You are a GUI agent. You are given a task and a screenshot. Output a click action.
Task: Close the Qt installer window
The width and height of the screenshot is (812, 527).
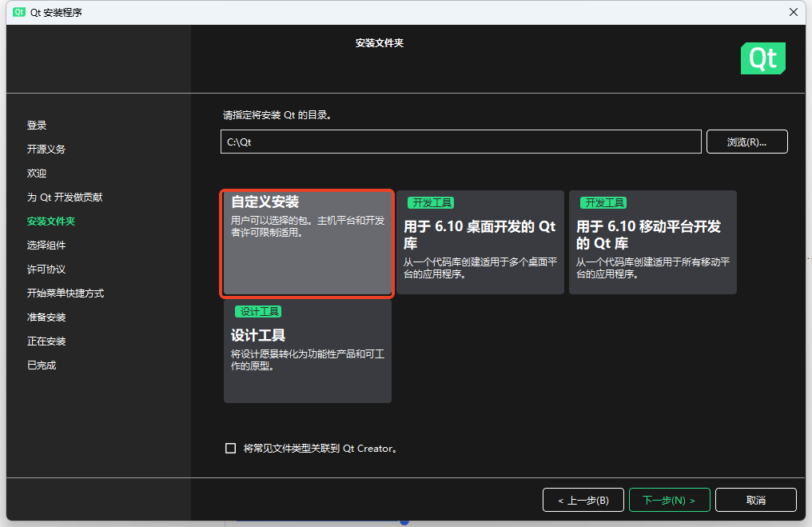pos(794,12)
